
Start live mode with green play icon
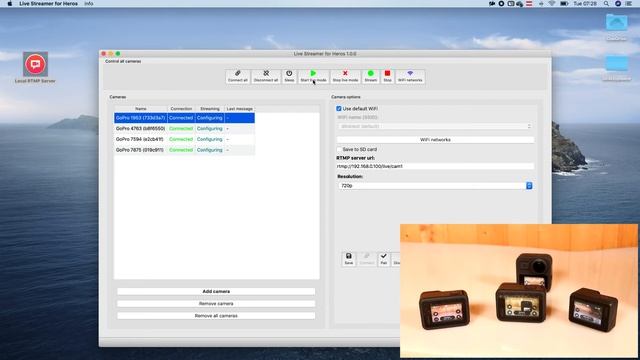pos(313,76)
